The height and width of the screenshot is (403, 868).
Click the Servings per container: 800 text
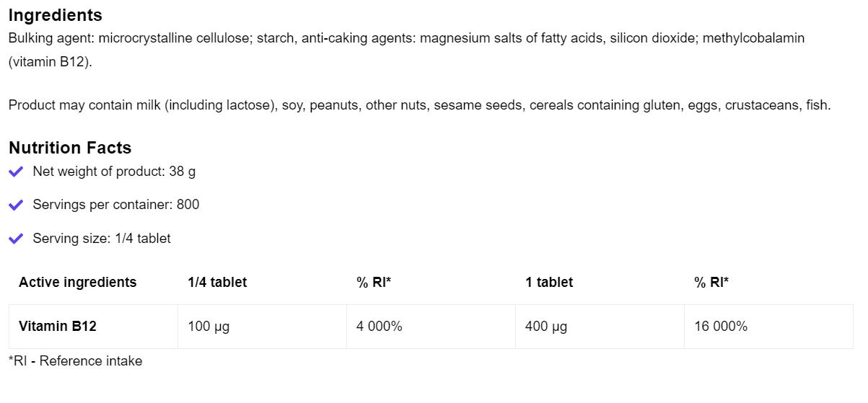[x=116, y=205]
